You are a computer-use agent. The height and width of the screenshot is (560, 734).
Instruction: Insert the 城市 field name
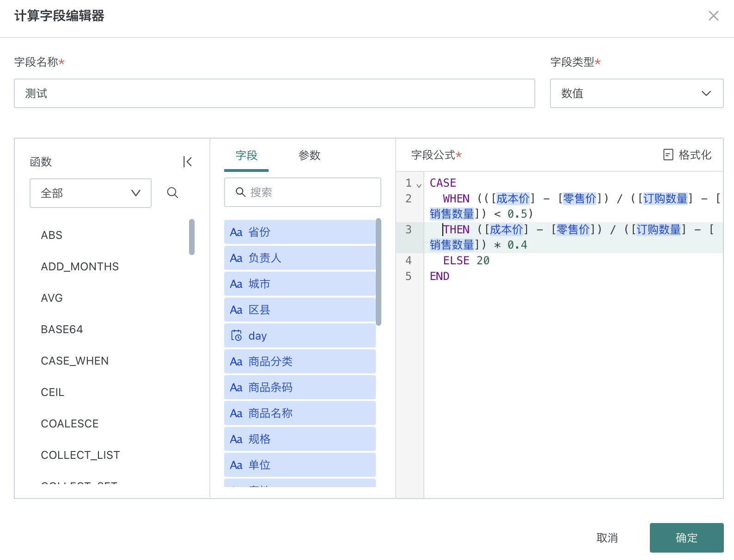coord(259,284)
